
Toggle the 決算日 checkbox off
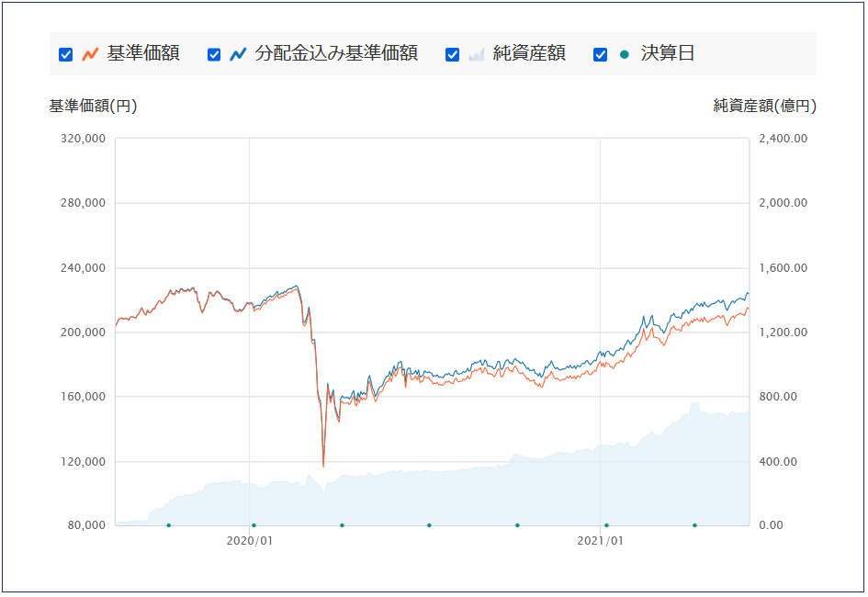(600, 54)
